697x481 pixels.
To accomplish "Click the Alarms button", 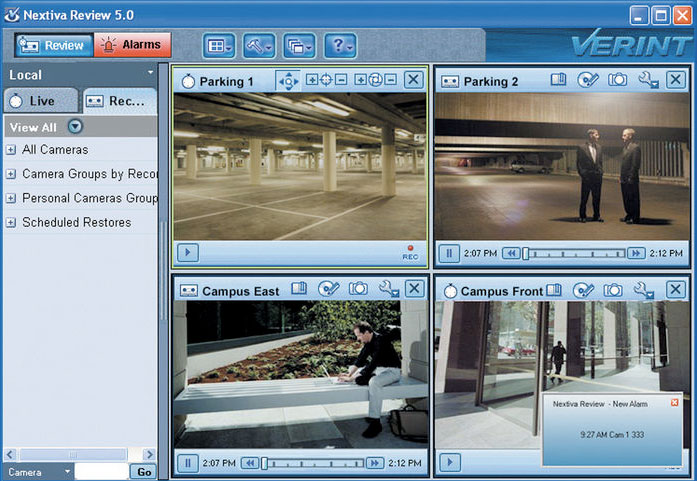I will pos(133,45).
